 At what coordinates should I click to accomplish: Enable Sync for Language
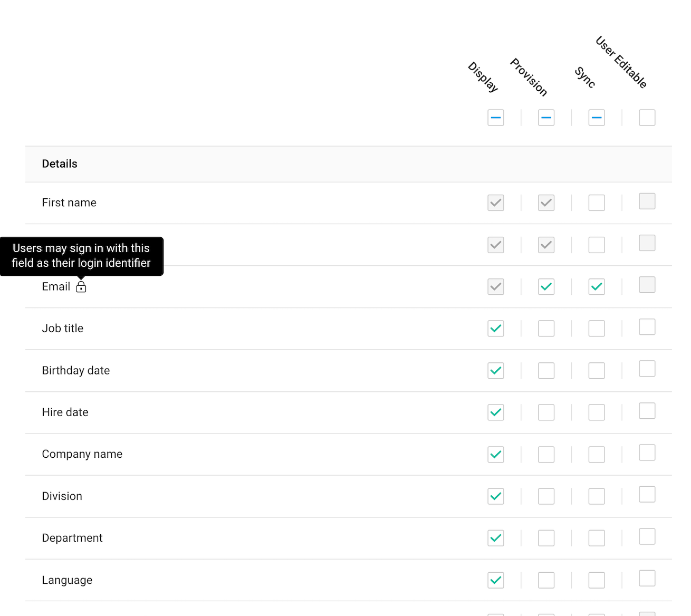tap(597, 580)
